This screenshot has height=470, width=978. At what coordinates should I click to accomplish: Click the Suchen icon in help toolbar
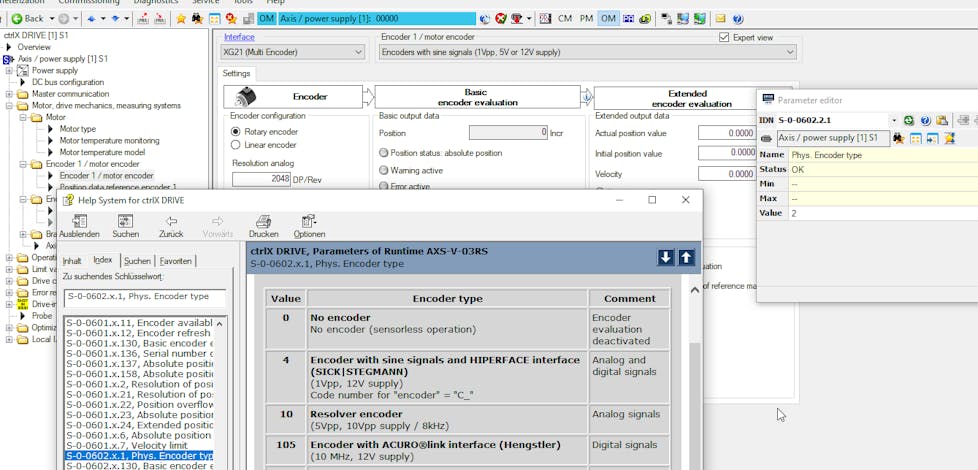[x=125, y=221]
